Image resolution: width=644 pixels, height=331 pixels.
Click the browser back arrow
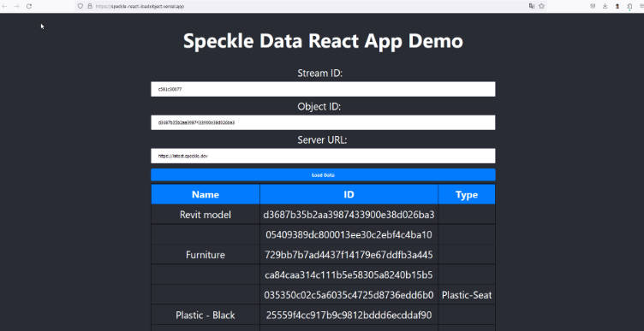[x=5, y=6]
